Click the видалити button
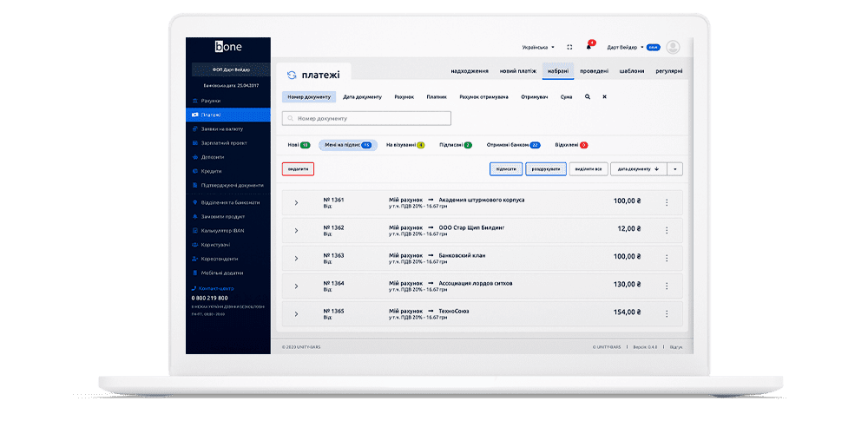The width and height of the screenshot is (868, 434). [298, 168]
